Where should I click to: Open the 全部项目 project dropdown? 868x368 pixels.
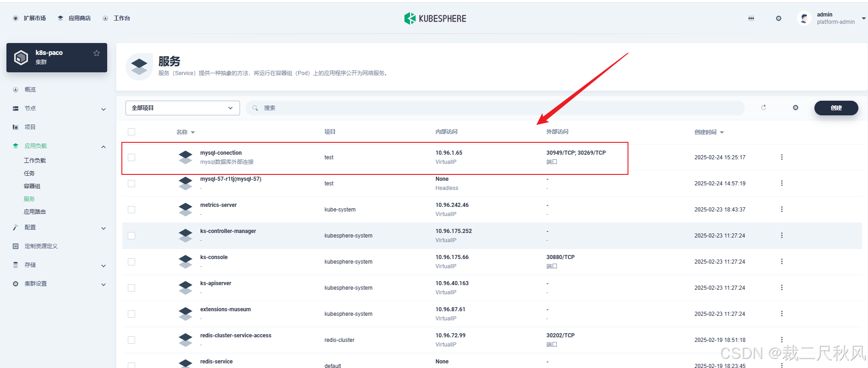click(x=183, y=108)
